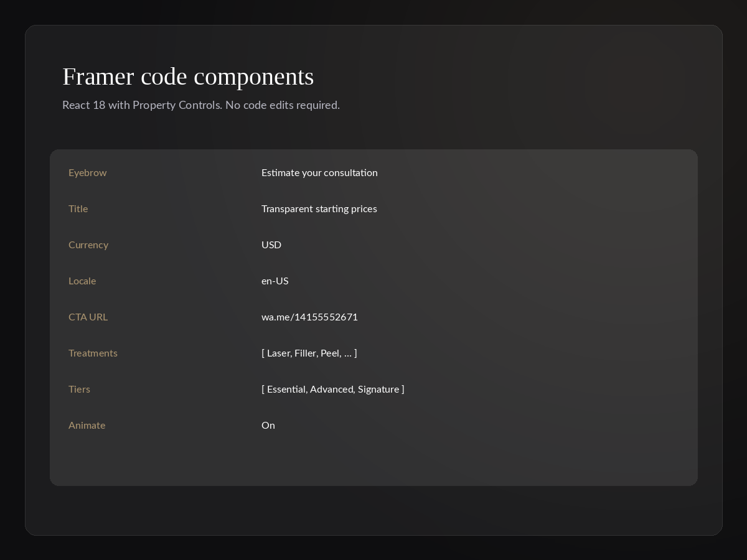The width and height of the screenshot is (747, 560).
Task: Select the Treatments property label
Action: click(93, 353)
